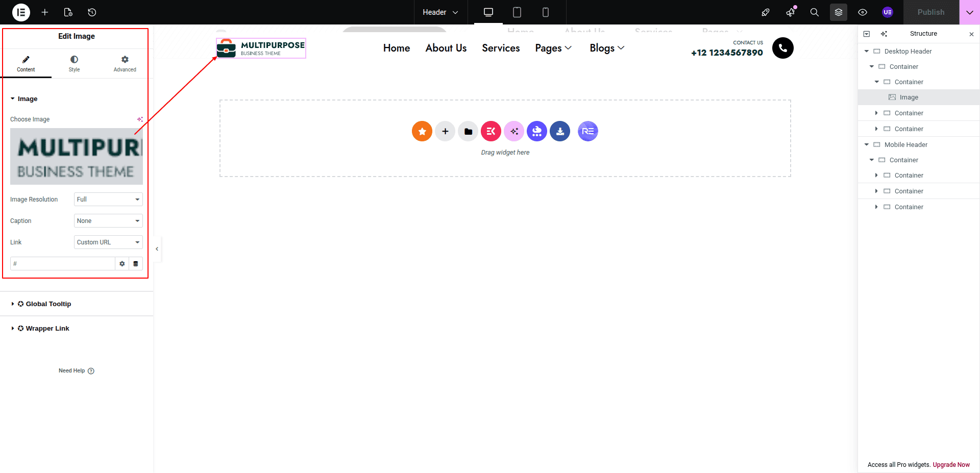980x473 pixels.
Task: Open the what's new megaphone icon
Action: 790,12
